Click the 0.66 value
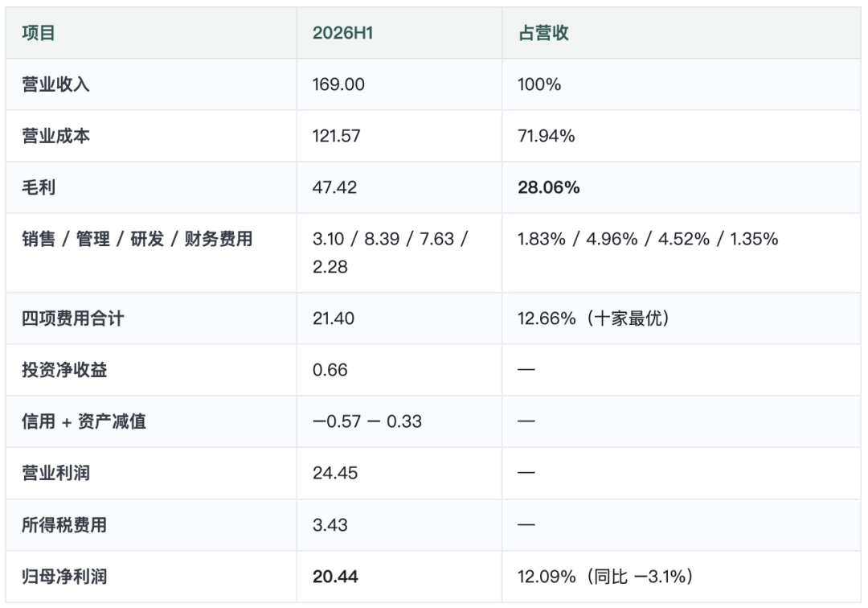The image size is (868, 608). (330, 370)
